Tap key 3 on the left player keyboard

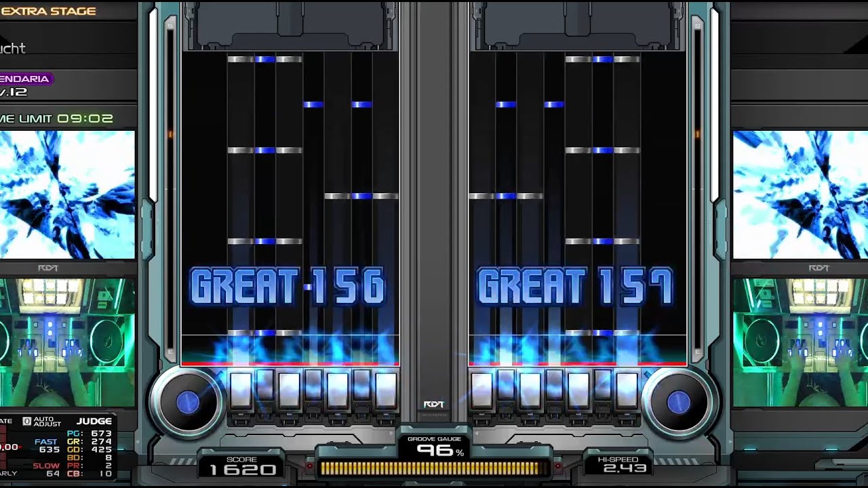(x=289, y=391)
